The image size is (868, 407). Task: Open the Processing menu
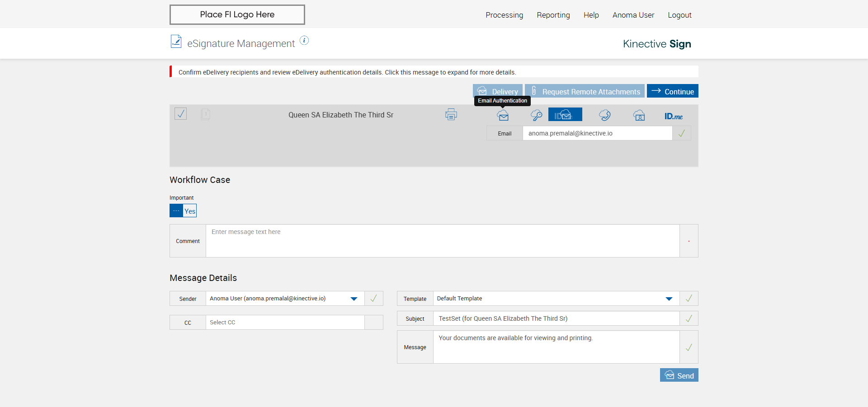point(504,15)
